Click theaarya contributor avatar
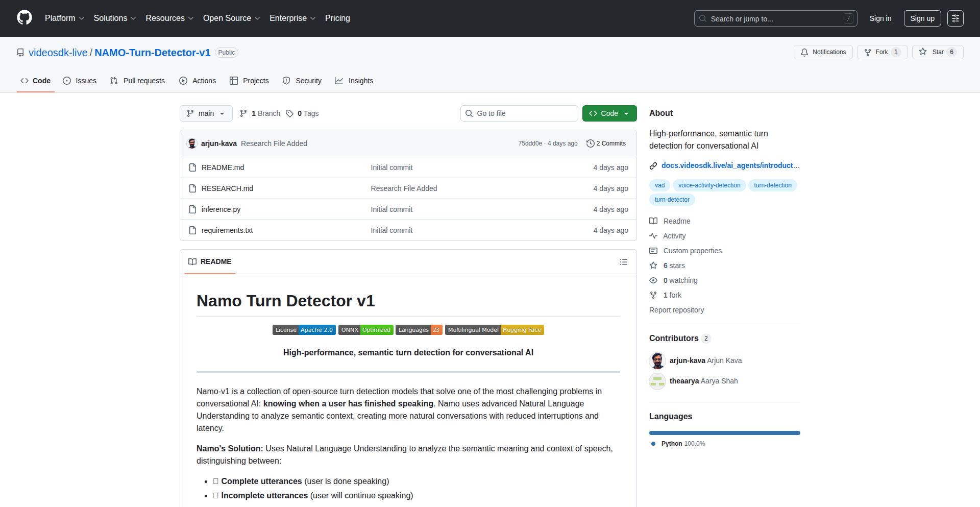Screen dimensions: 980x507 pos(657,381)
